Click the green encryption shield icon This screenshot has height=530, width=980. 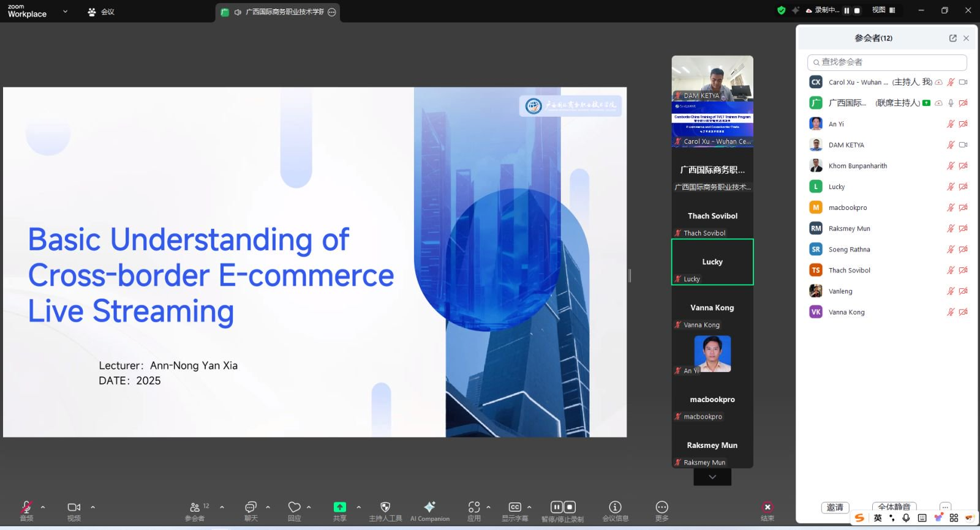pos(781,10)
